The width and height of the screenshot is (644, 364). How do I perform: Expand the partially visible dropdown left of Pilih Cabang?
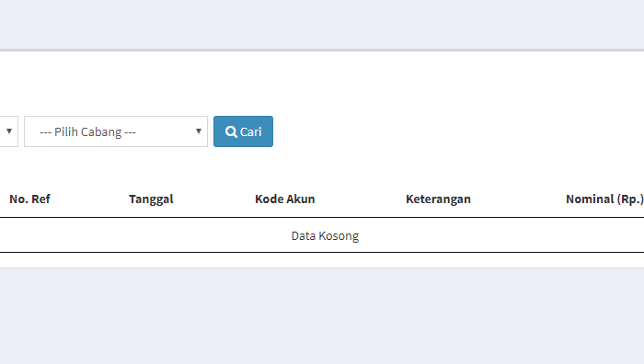(8, 131)
